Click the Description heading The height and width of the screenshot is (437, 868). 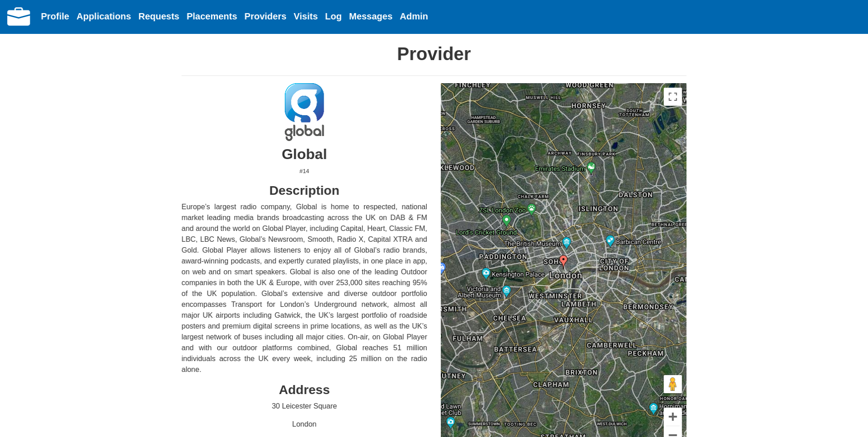point(304,190)
